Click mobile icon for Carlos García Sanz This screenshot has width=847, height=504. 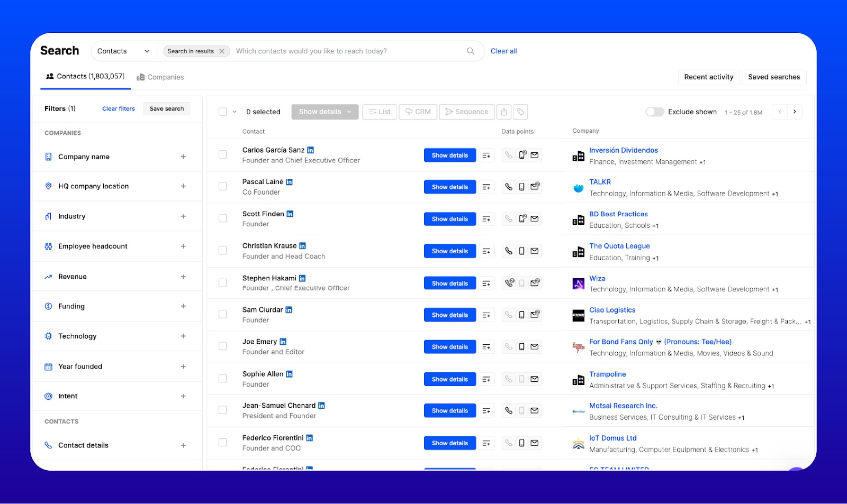coord(522,155)
